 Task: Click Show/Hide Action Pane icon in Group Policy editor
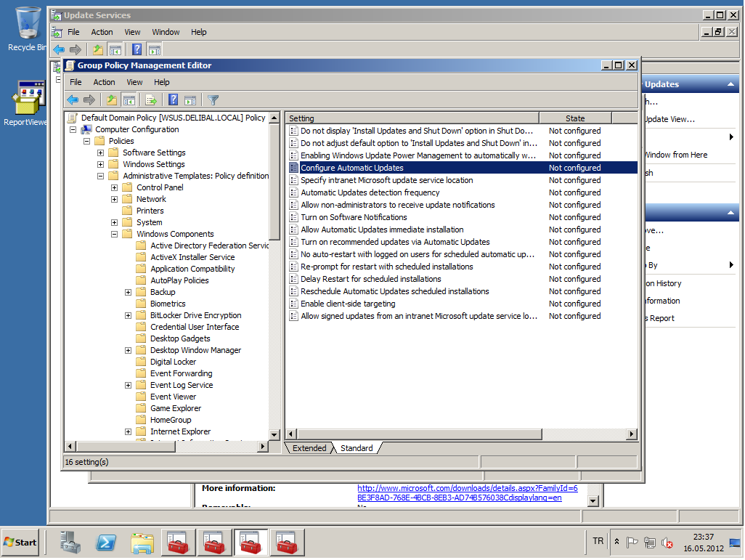pos(190,100)
